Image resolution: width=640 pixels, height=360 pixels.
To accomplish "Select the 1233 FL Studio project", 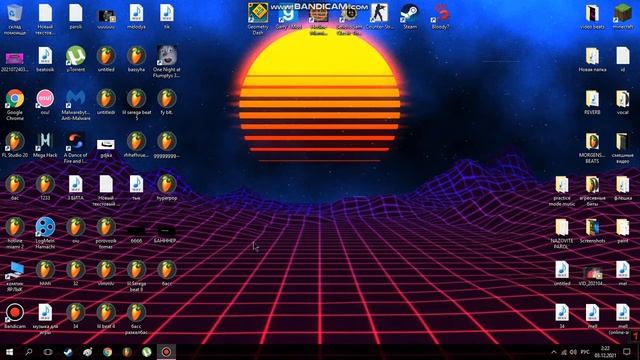I will [45, 187].
